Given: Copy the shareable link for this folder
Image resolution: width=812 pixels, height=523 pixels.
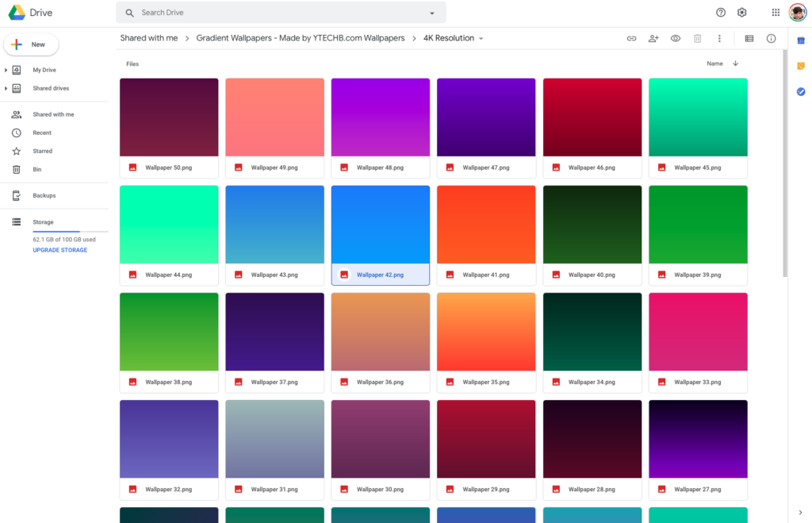Looking at the screenshot, I should pos(631,37).
